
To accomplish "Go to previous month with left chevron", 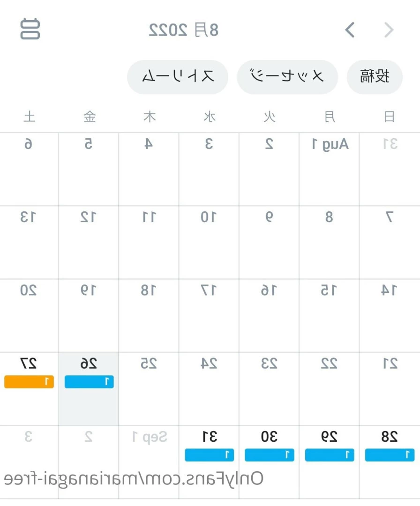I will pyautogui.click(x=350, y=30).
